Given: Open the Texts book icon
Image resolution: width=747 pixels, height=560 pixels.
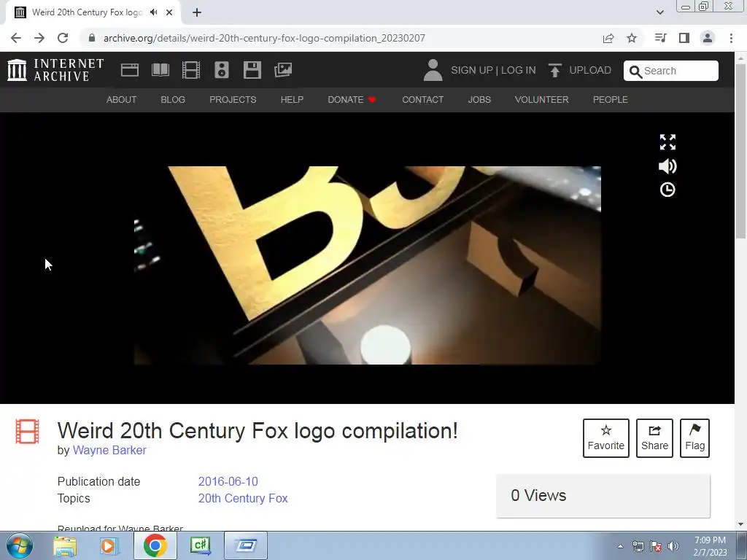Looking at the screenshot, I should click(160, 70).
